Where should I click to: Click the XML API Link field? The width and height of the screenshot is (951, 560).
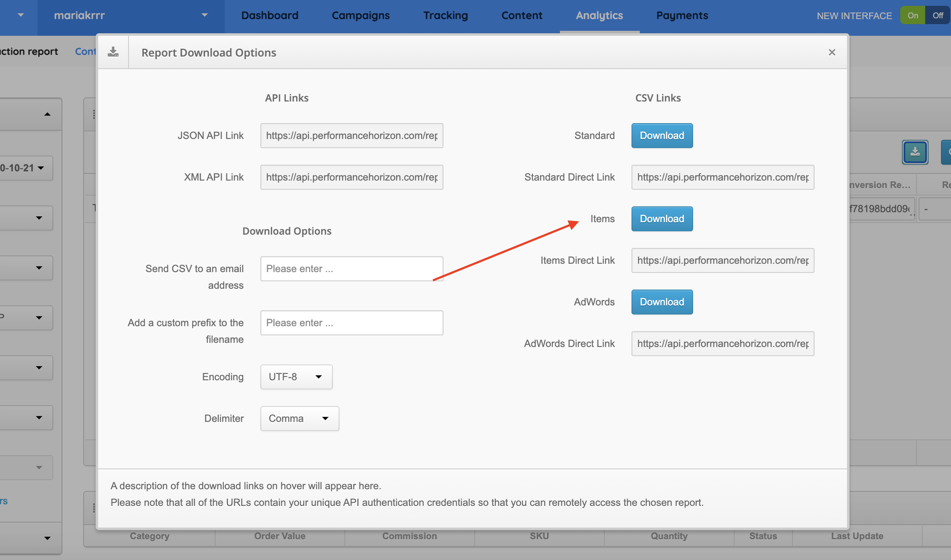(352, 177)
